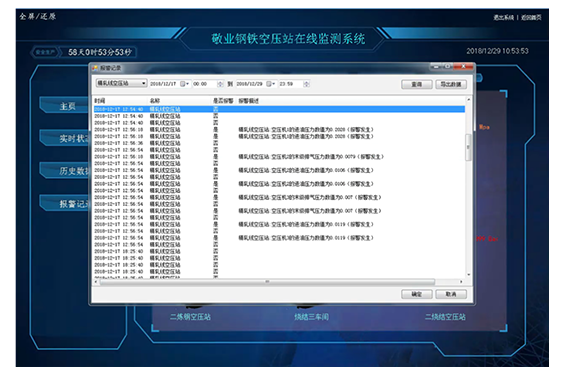Click the 导出数据 export button
Viewport: 567px width, 378px height.
pyautogui.click(x=451, y=84)
